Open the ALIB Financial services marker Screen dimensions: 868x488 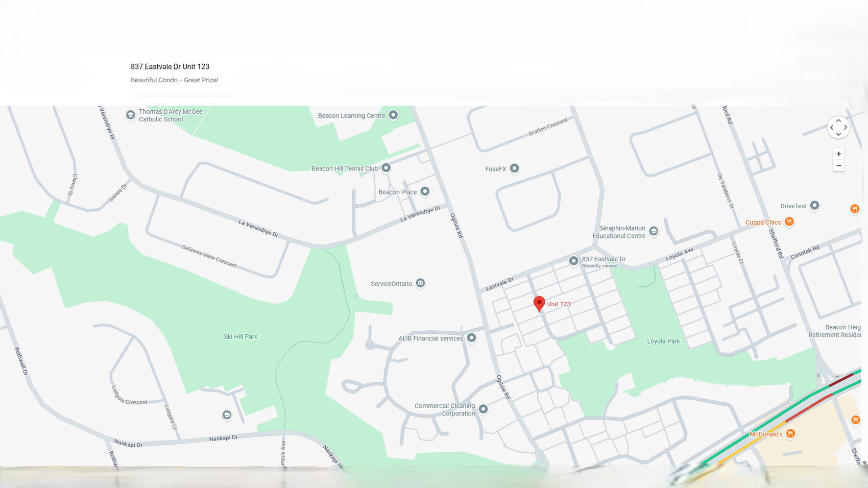click(x=472, y=338)
